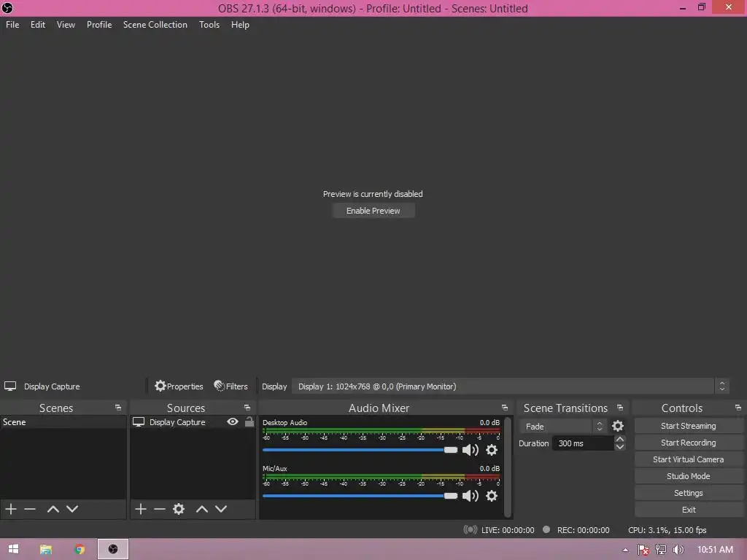This screenshot has height=560, width=747.
Task: Click LIVE: 00:00:00 status text
Action: (x=508, y=530)
